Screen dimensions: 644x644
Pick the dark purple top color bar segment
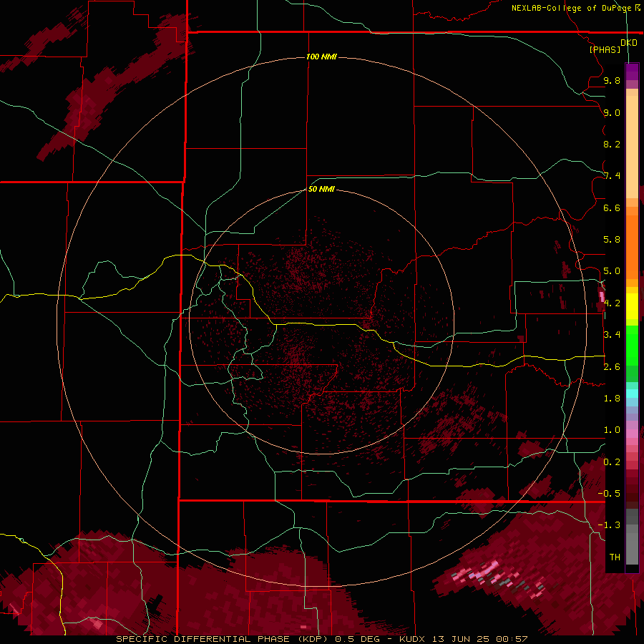(632, 72)
